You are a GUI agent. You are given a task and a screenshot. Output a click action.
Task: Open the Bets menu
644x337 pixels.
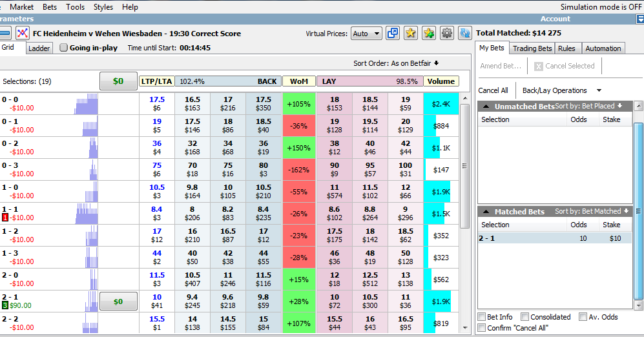(x=50, y=7)
